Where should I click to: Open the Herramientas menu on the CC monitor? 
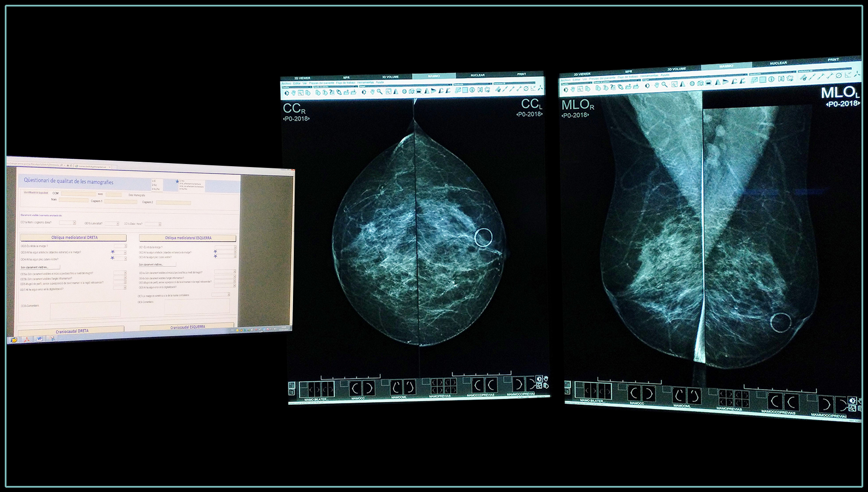[365, 82]
